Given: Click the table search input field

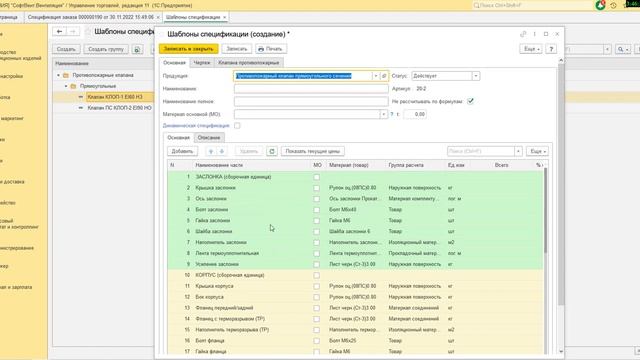Looking at the screenshot, I should pos(480,151).
